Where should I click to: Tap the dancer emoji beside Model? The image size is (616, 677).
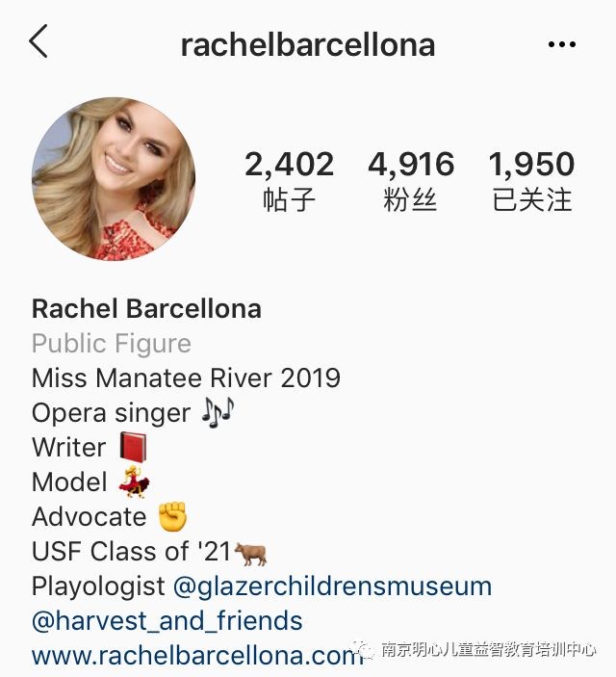point(134,482)
